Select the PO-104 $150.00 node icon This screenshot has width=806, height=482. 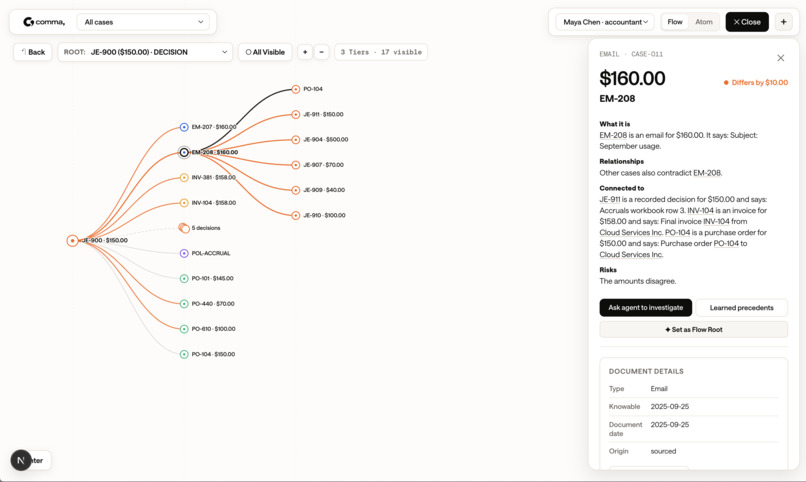(x=184, y=354)
